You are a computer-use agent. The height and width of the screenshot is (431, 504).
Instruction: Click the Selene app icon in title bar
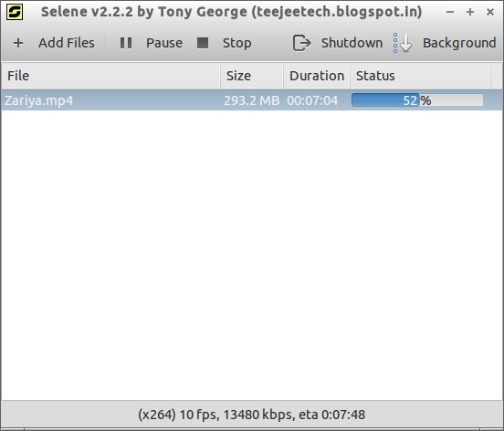pos(15,12)
